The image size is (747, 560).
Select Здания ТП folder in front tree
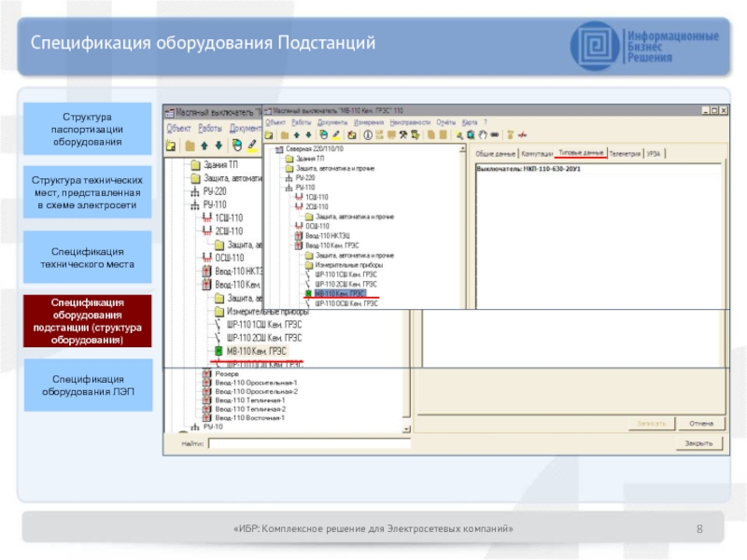[x=310, y=159]
